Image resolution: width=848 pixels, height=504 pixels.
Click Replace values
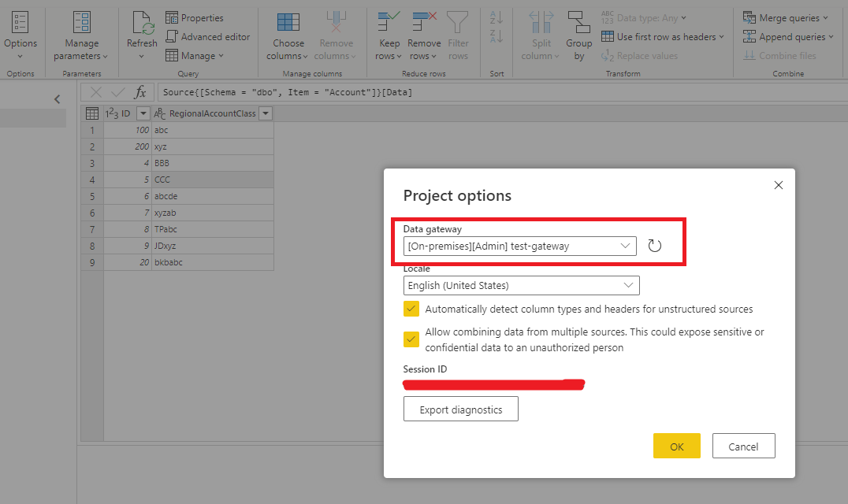tap(639, 56)
